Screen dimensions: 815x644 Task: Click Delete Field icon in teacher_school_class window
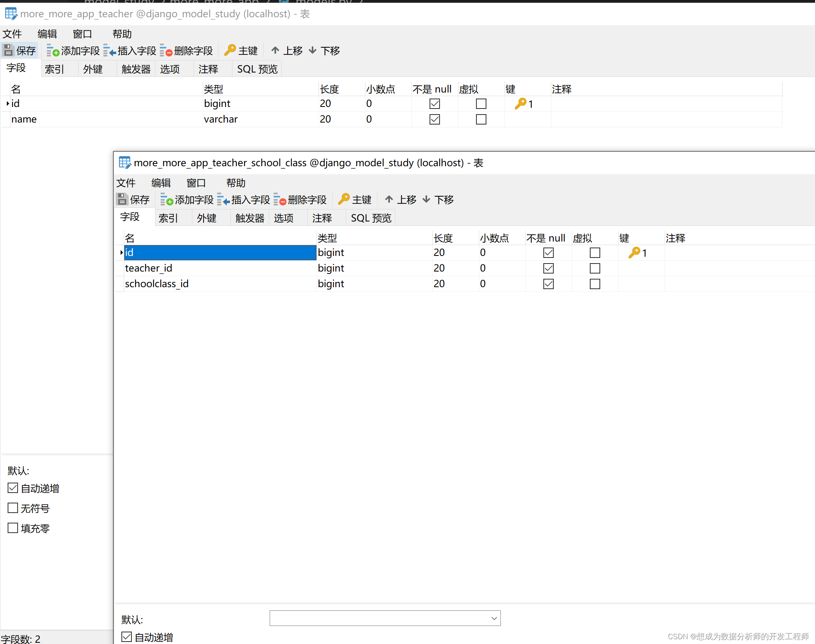point(280,200)
